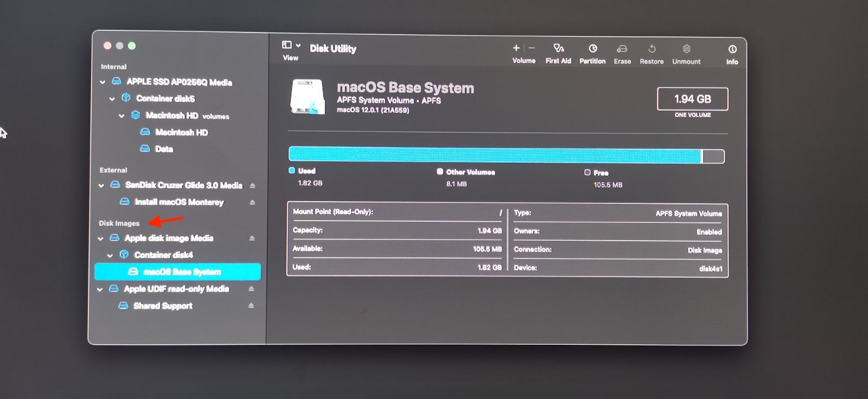Click the Owners value 'Enabled'

coord(709,232)
